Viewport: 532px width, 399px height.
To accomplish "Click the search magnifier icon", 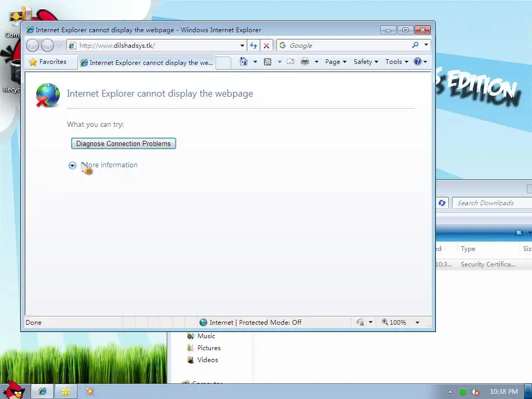I will (x=415, y=45).
